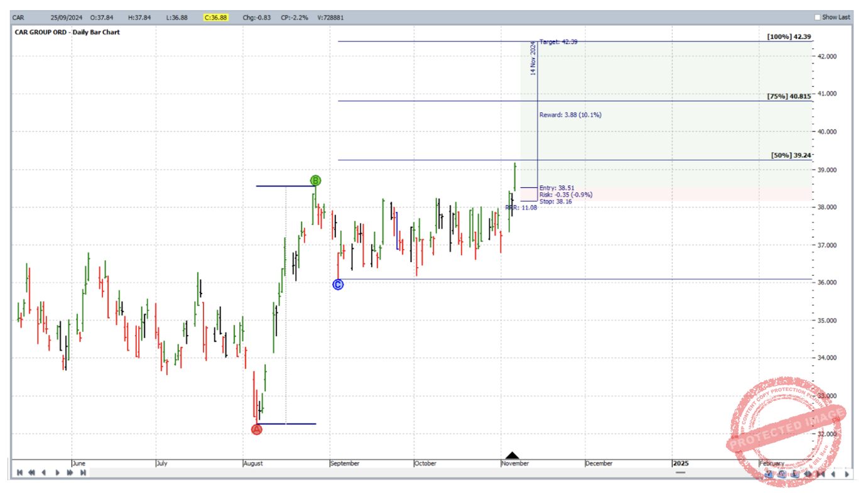Click the rightmost scroll arrow in bottom-right corner

(x=847, y=474)
